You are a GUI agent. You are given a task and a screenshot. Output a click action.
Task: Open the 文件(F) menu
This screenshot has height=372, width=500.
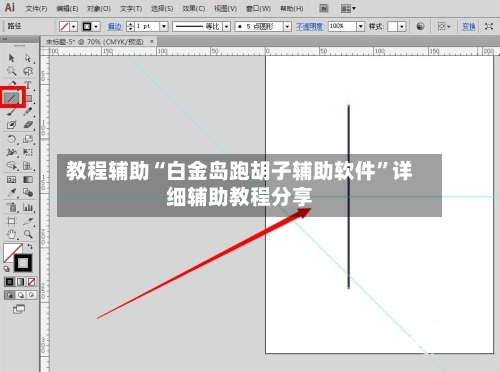(36, 9)
